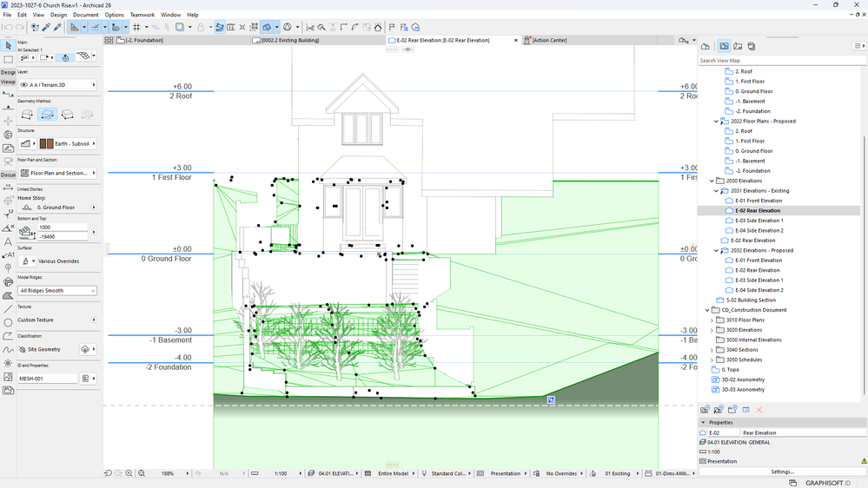Click the Line tool in the toolbox
Viewport: 868px width, 488px height.
coord(8,308)
